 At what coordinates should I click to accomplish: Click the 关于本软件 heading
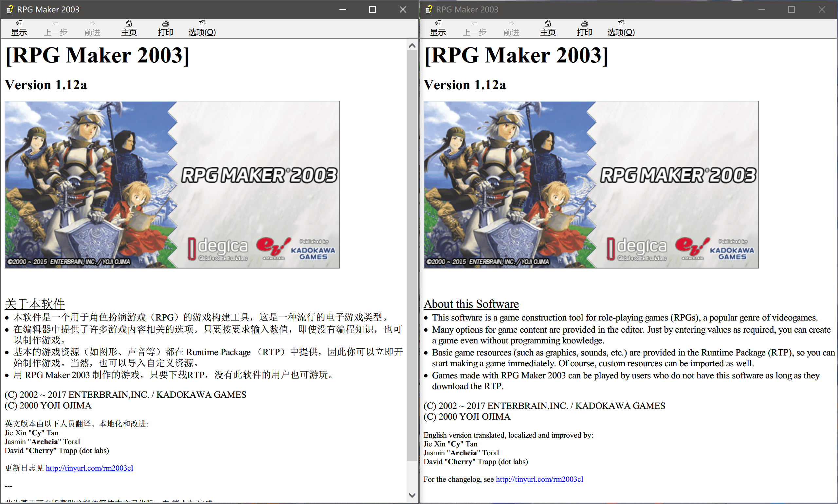click(35, 304)
